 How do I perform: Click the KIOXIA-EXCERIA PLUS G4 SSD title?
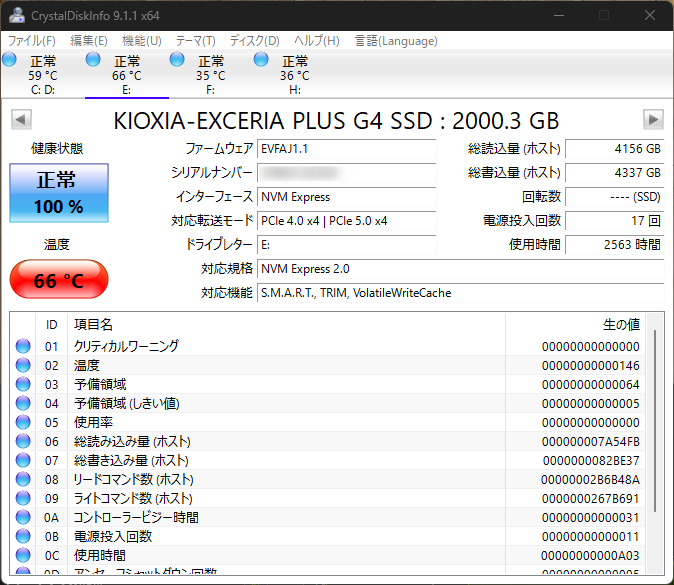pyautogui.click(x=336, y=120)
